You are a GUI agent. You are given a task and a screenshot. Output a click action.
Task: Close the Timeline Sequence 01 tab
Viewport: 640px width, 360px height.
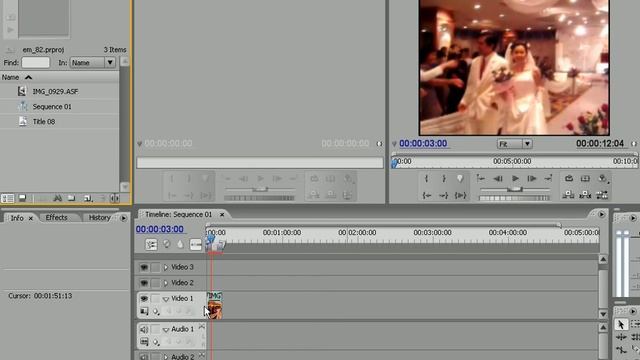pyautogui.click(x=222, y=214)
